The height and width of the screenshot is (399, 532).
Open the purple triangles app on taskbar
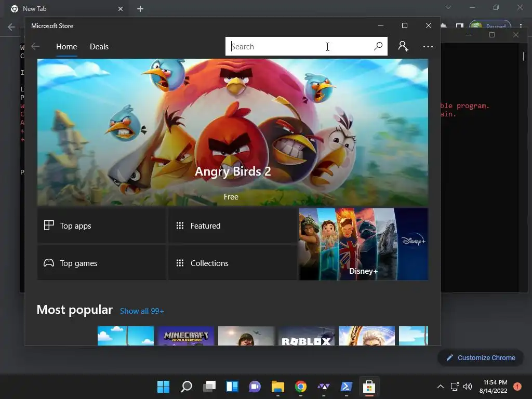point(323,387)
